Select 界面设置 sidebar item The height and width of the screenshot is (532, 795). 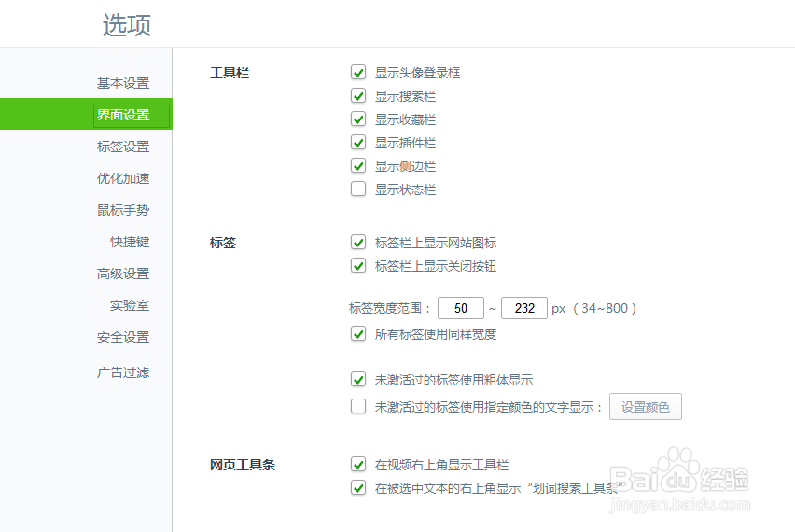[x=123, y=115]
